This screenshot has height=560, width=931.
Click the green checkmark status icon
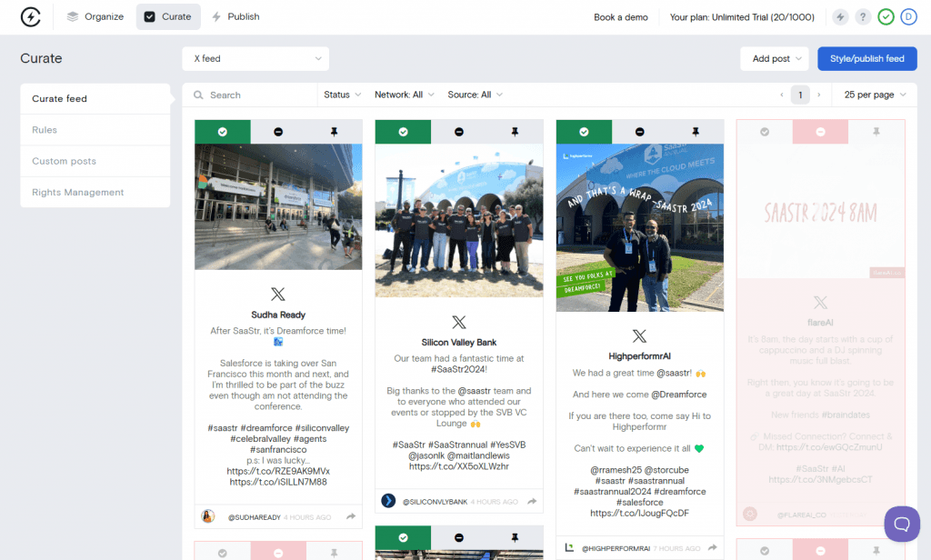pyautogui.click(x=886, y=17)
